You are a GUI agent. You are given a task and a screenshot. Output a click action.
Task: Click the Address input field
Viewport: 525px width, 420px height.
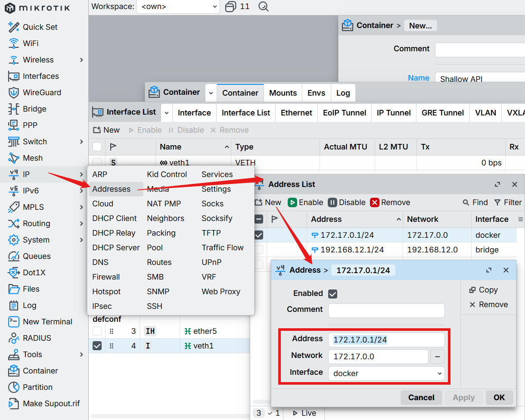pyautogui.click(x=386, y=340)
